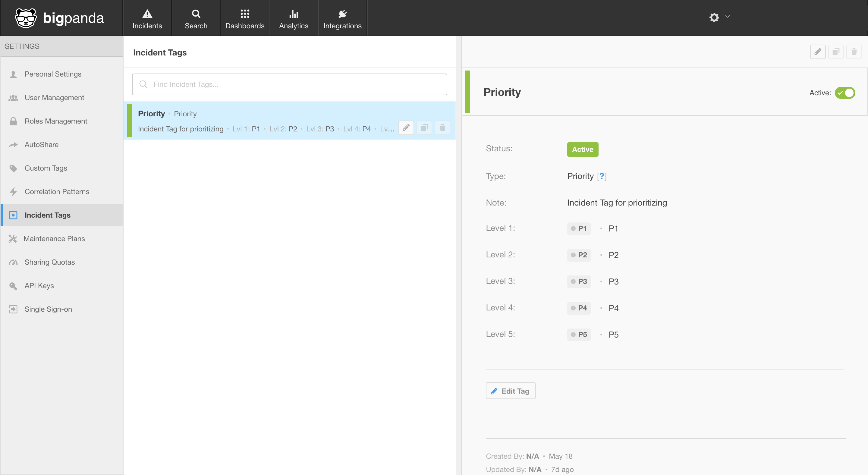This screenshot has height=475, width=868.
Task: Click the pencil edit icon in Priority row
Action: 406,128
